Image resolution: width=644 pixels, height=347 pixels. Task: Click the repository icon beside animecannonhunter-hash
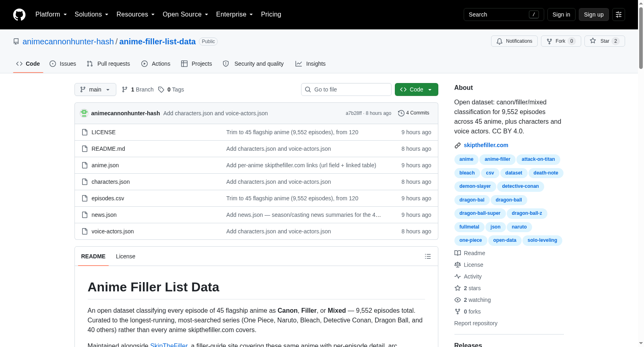tap(16, 42)
